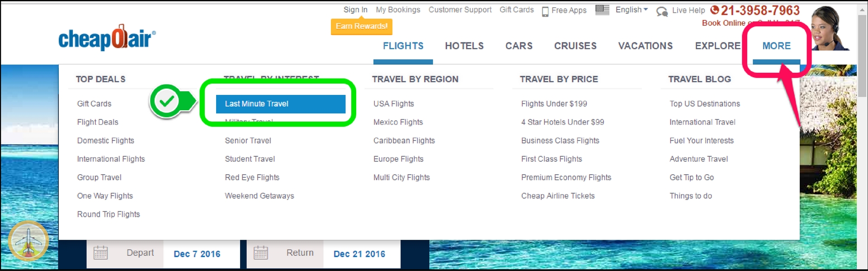Expand the English language dropdown
868x271 pixels.
[632, 10]
